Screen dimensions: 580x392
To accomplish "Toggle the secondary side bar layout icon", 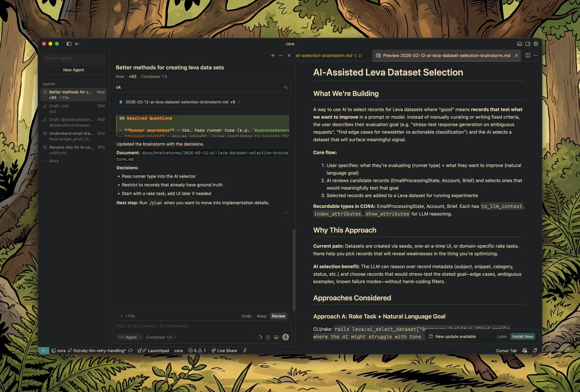I will tap(528, 44).
